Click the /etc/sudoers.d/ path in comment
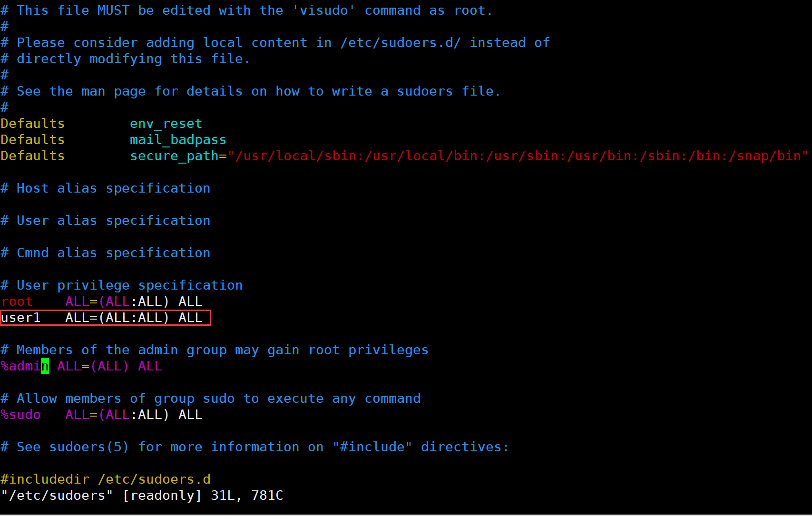The height and width of the screenshot is (516, 812). tap(401, 43)
